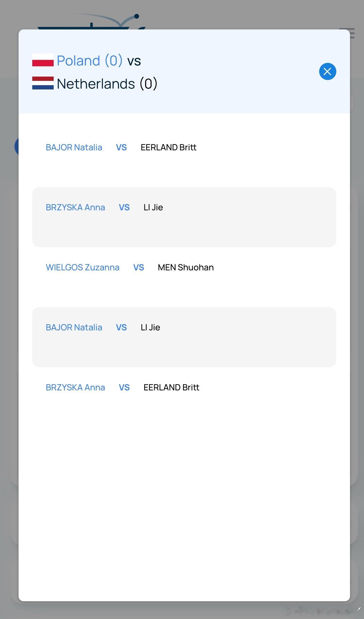Click the Poland flag icon

[x=43, y=60]
